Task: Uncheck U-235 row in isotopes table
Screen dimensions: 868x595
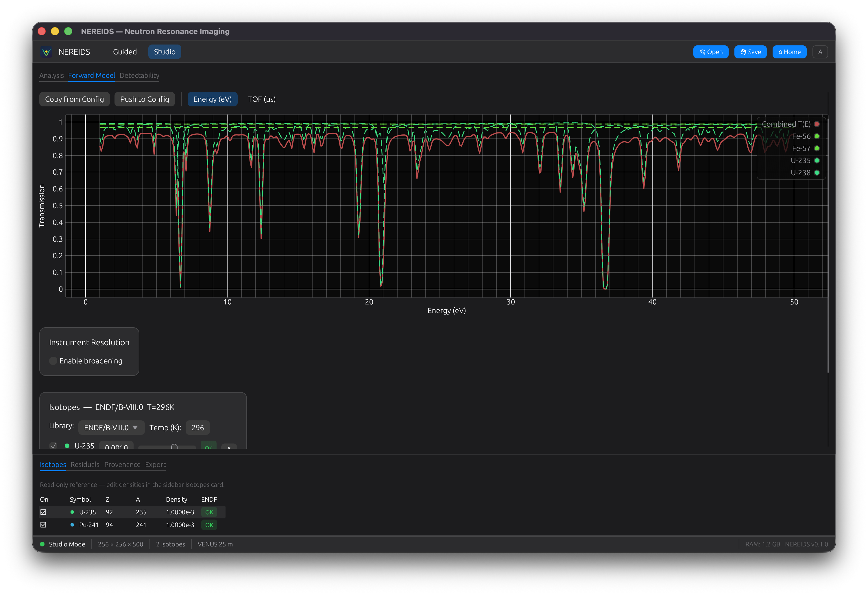Action: tap(43, 512)
